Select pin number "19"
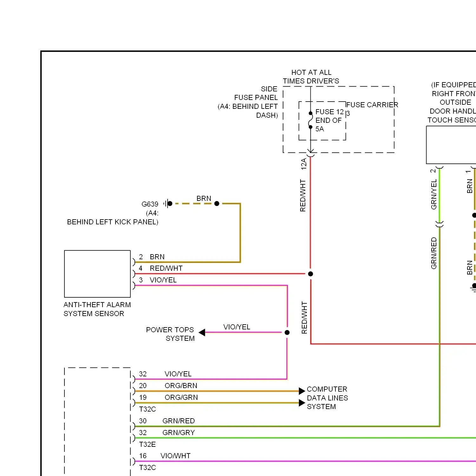The image size is (476, 476). click(x=143, y=397)
